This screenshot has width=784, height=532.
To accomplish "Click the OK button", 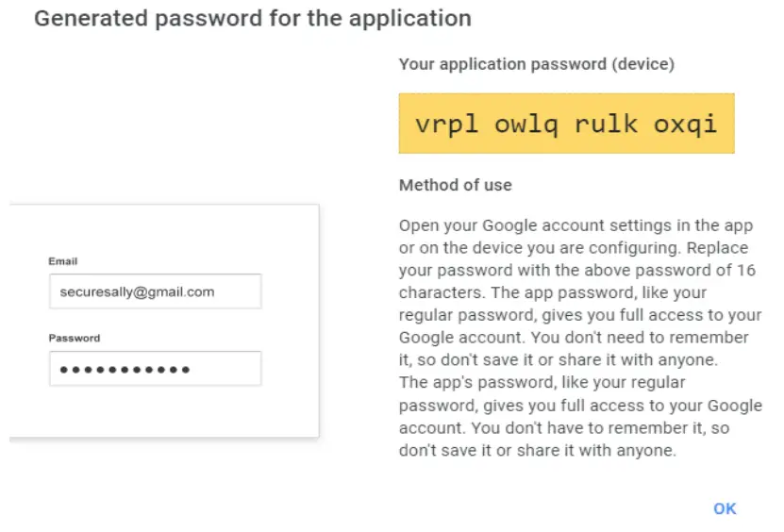I will tap(725, 508).
